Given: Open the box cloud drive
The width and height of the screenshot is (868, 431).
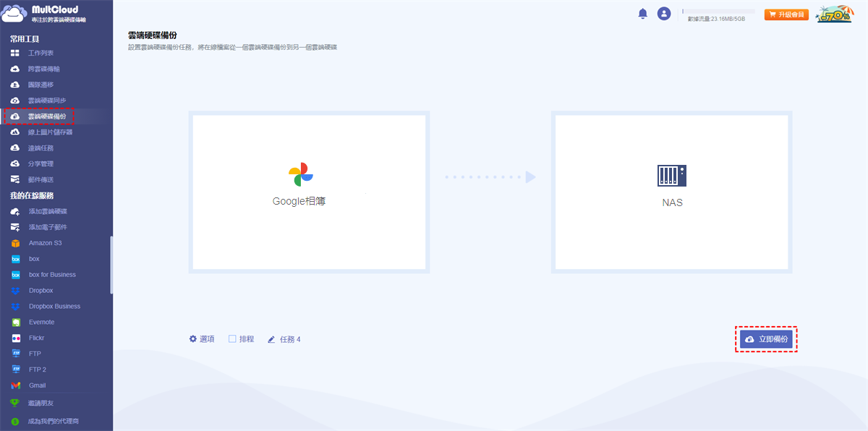Looking at the screenshot, I should 26,259.
